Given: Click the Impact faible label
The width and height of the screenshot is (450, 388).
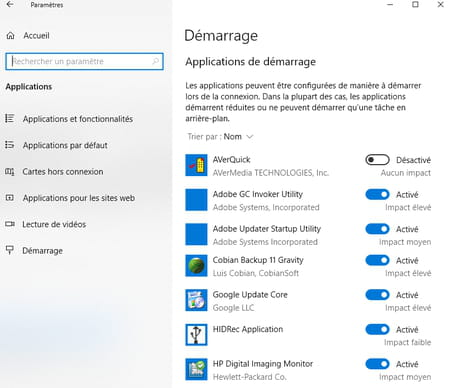Looking at the screenshot, I should [x=407, y=342].
